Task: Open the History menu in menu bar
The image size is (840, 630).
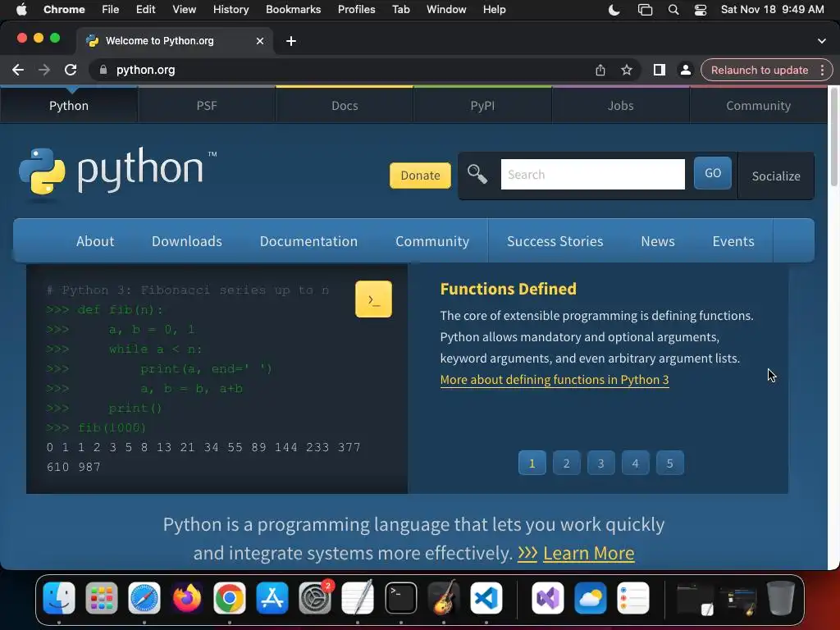Action: (x=231, y=10)
